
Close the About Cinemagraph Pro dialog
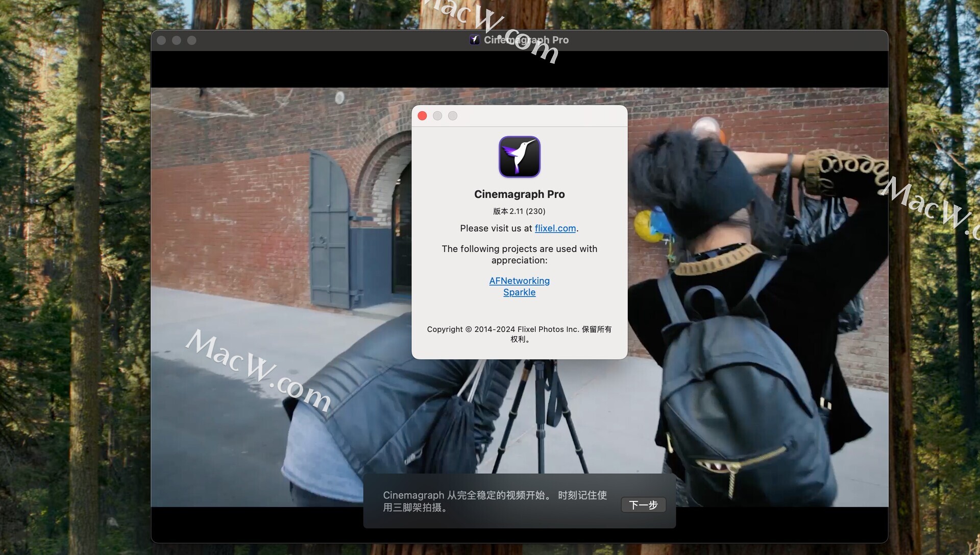click(422, 116)
